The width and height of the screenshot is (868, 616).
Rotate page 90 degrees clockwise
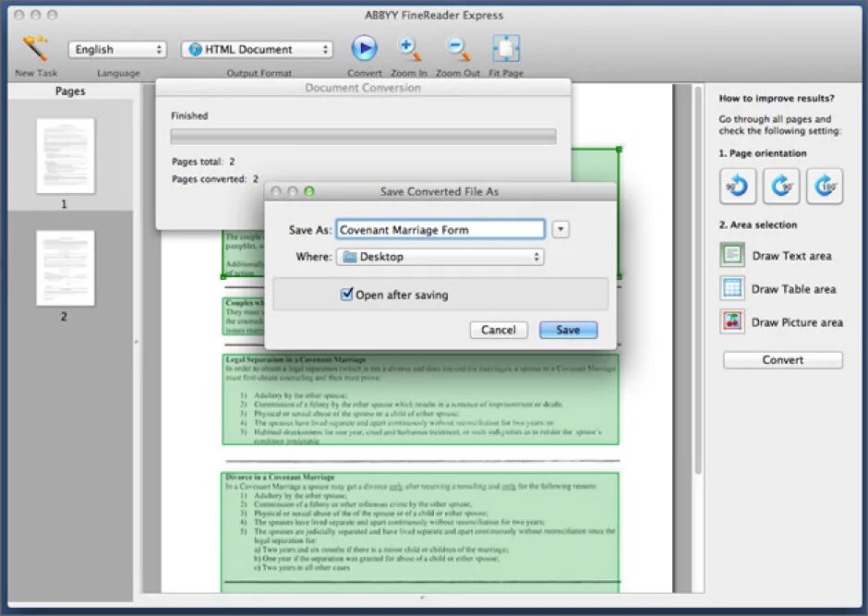781,187
